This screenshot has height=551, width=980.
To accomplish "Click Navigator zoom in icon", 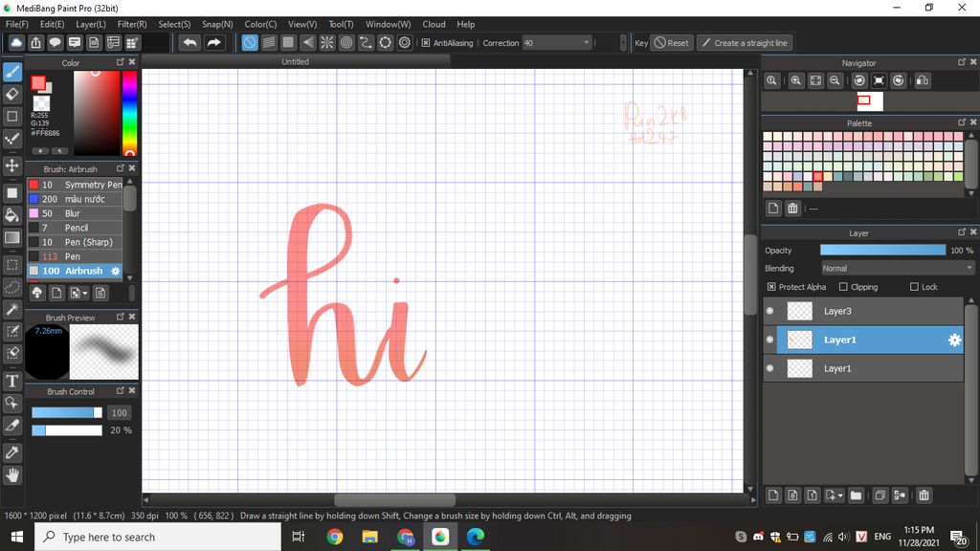I will (795, 80).
